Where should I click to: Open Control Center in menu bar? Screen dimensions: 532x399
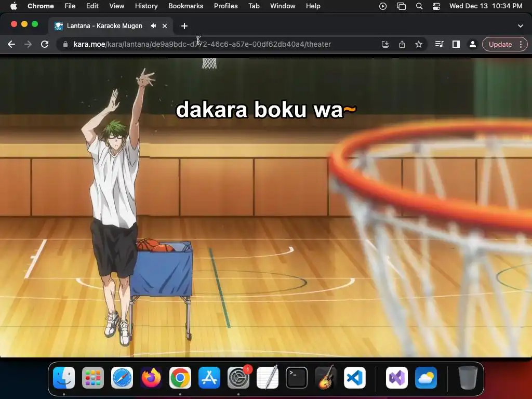436,6
